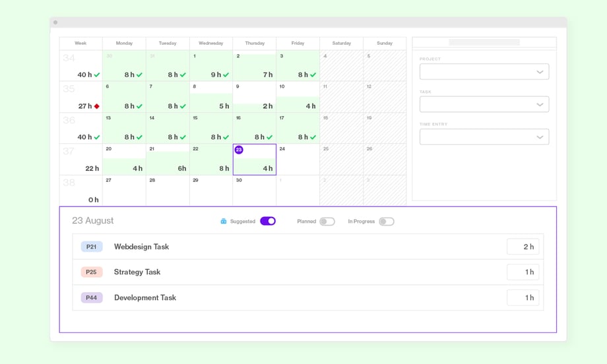Select the Strategy Task row

point(307,272)
